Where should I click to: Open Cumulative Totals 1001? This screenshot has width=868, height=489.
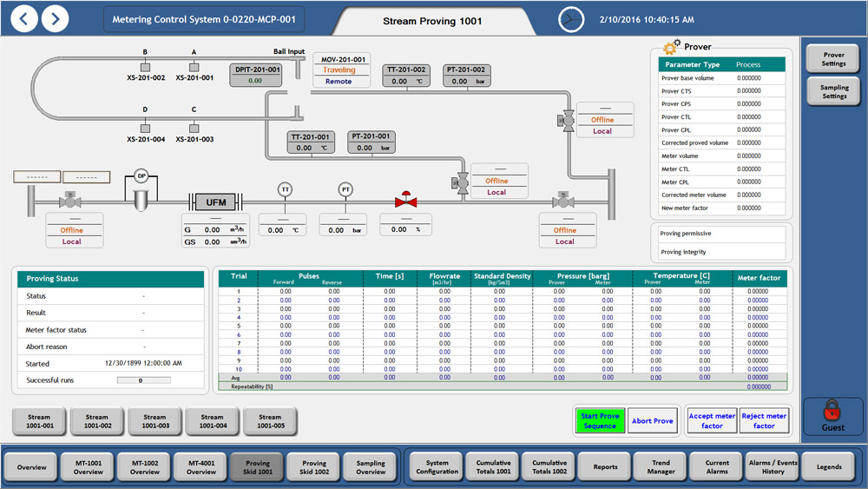point(493,466)
